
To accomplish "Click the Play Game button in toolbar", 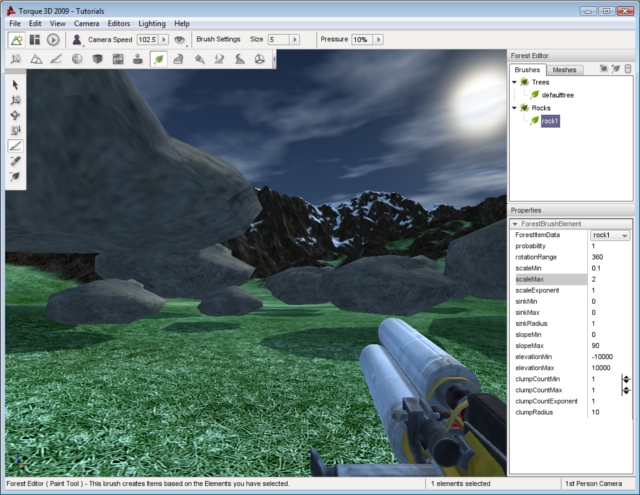I will pos(53,40).
